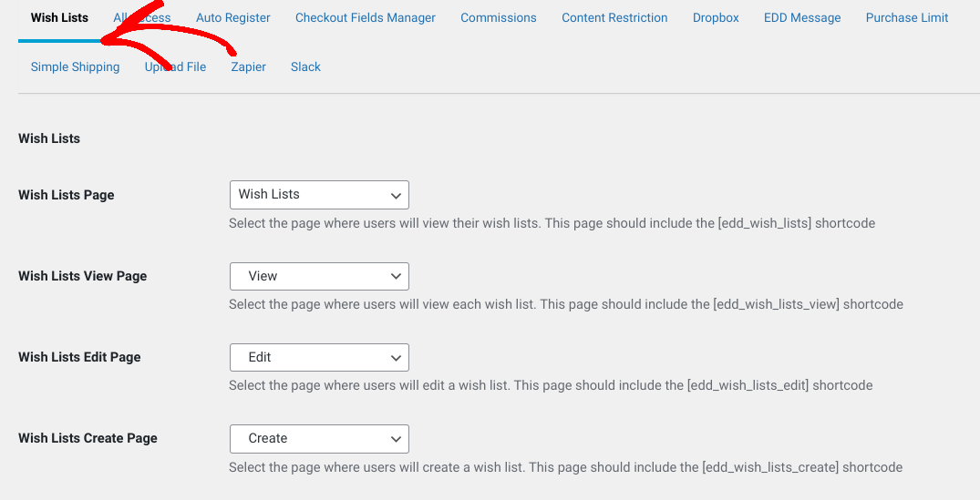
Task: Expand the Wish Lists View Page dropdown
Action: pyautogui.click(x=319, y=276)
